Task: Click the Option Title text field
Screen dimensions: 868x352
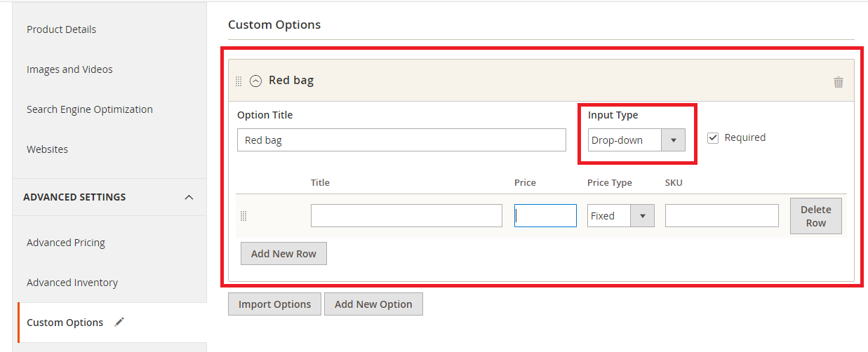Action: coord(401,140)
